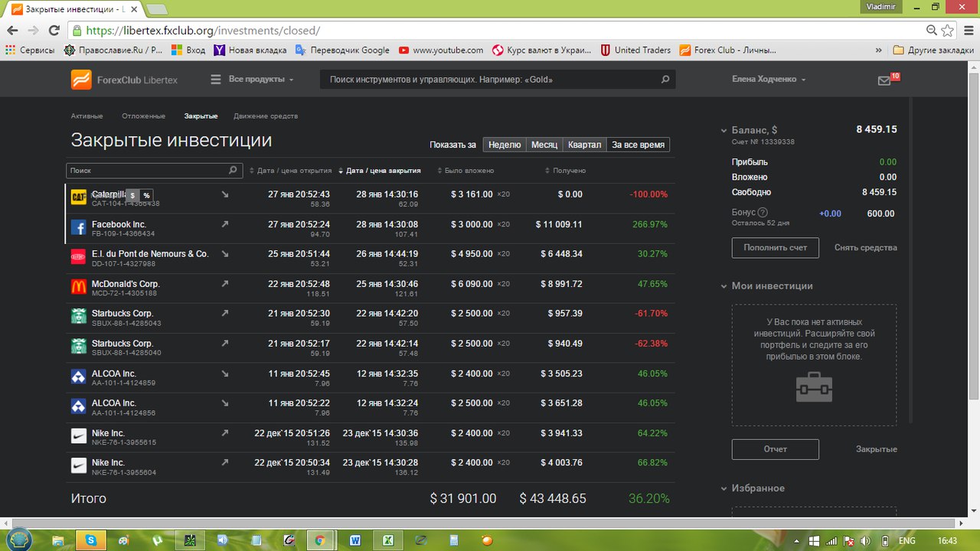Click the zoom magnifier in the address bar
Image resolution: width=980 pixels, height=551 pixels.
coord(932,31)
